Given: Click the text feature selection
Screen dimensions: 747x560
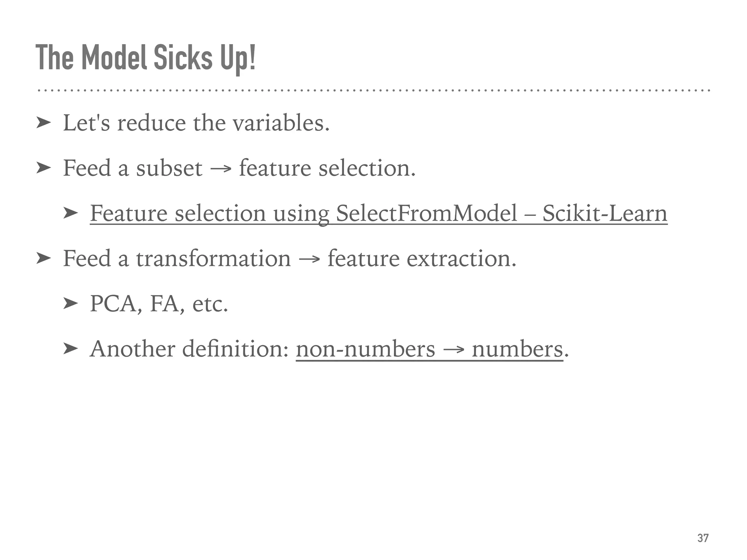Looking at the screenshot, I should click(327, 168).
